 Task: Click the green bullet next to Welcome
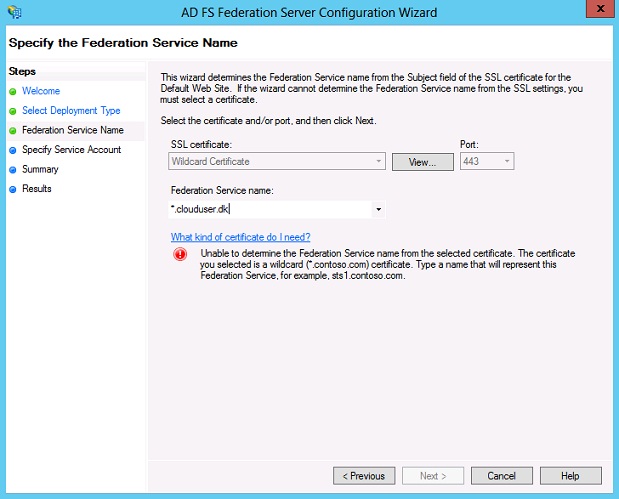(x=13, y=91)
